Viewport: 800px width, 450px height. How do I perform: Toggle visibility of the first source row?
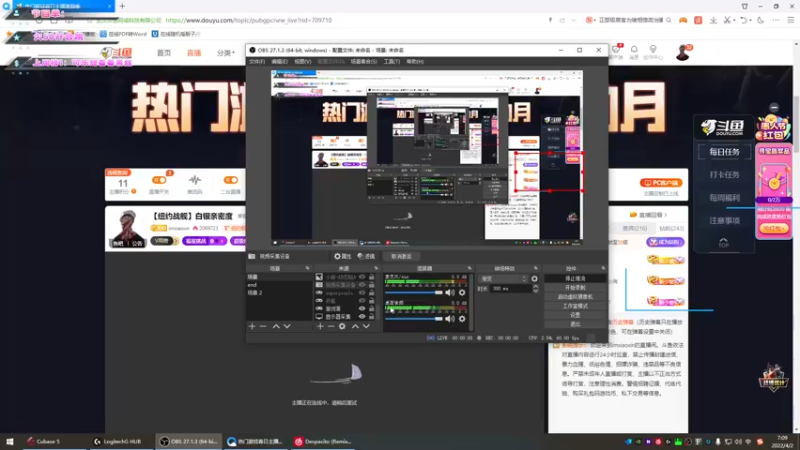[x=362, y=277]
